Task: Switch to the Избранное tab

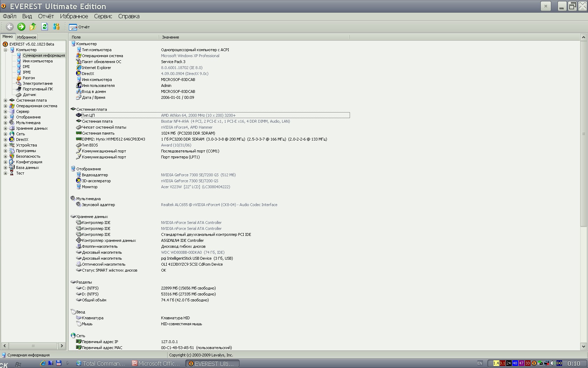Action: coord(27,37)
